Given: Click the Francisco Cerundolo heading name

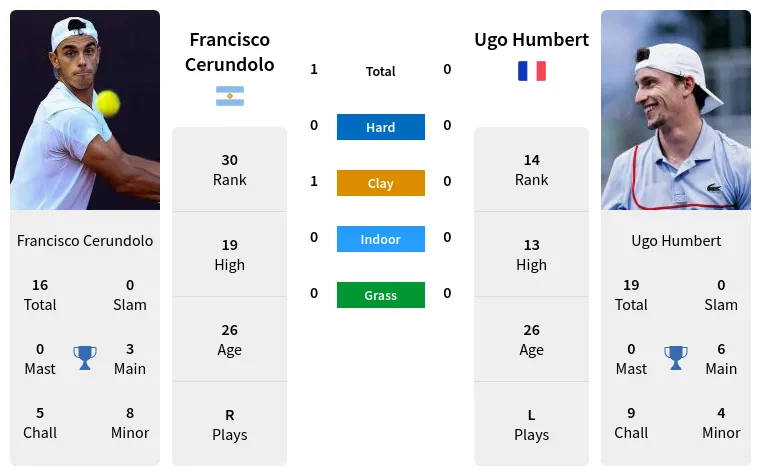Looking at the screenshot, I should point(229,52).
